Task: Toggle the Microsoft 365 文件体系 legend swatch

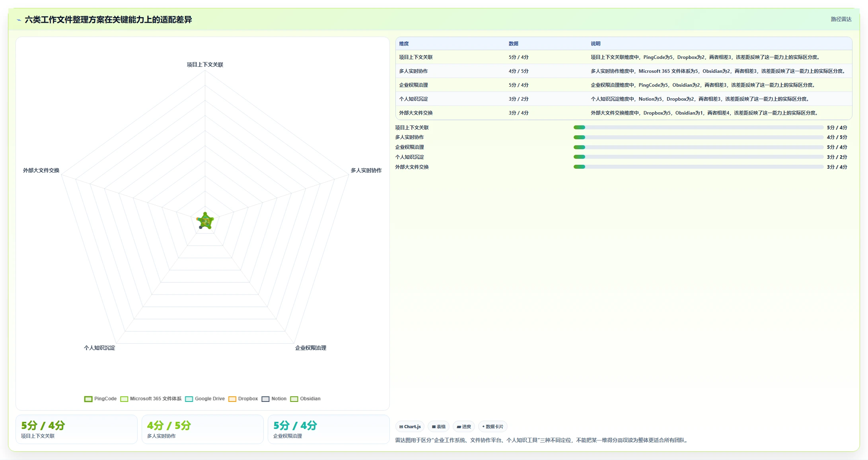Action: click(x=124, y=399)
